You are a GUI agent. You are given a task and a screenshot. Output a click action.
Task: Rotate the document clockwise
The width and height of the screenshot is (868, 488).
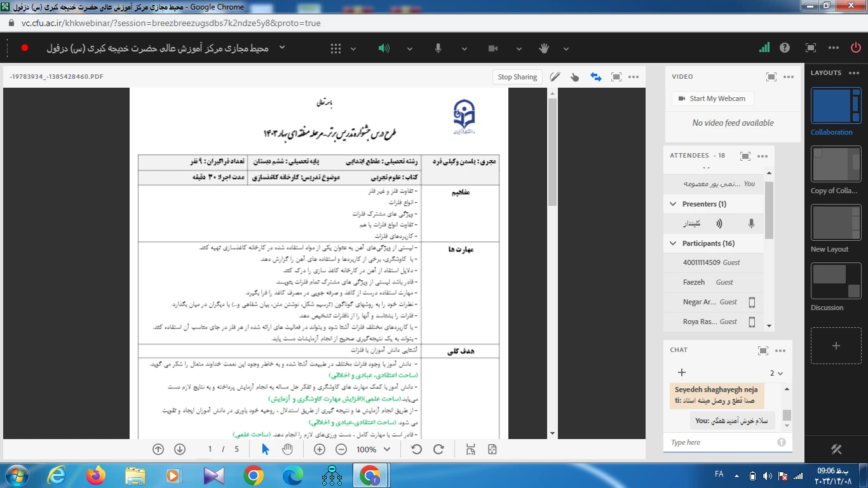[438, 449]
